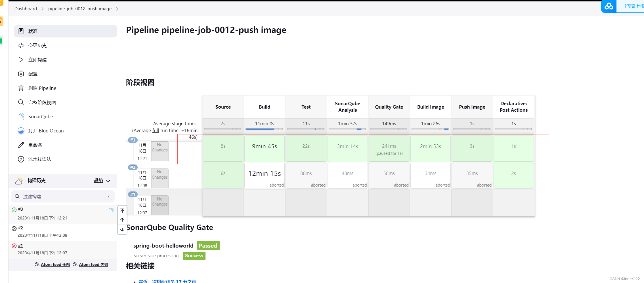Click the question mark icon for 流水线语法

[21, 159]
